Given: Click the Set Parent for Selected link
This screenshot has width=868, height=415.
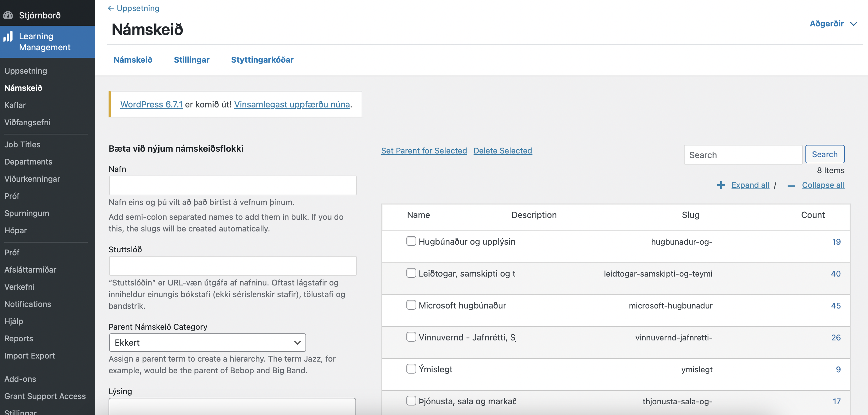Looking at the screenshot, I should (x=424, y=151).
